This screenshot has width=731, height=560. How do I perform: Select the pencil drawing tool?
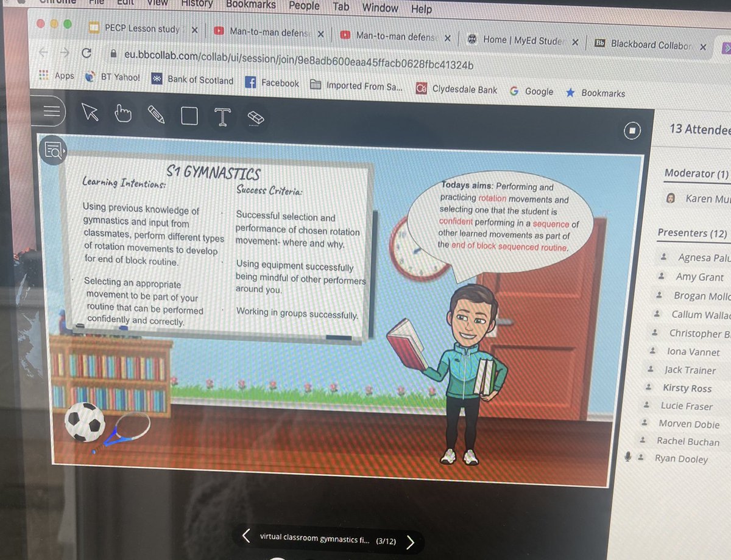click(157, 114)
